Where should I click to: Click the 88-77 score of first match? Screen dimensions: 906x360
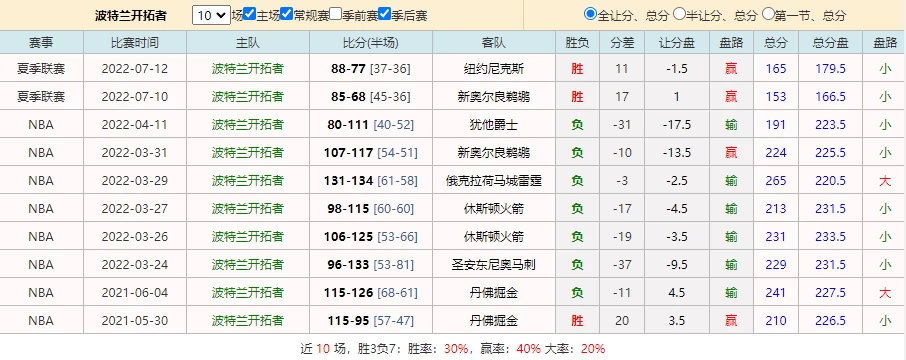coord(348,69)
